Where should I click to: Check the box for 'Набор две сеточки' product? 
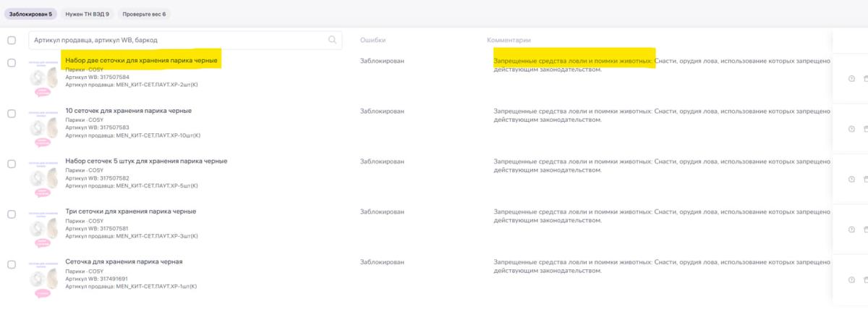click(x=12, y=63)
